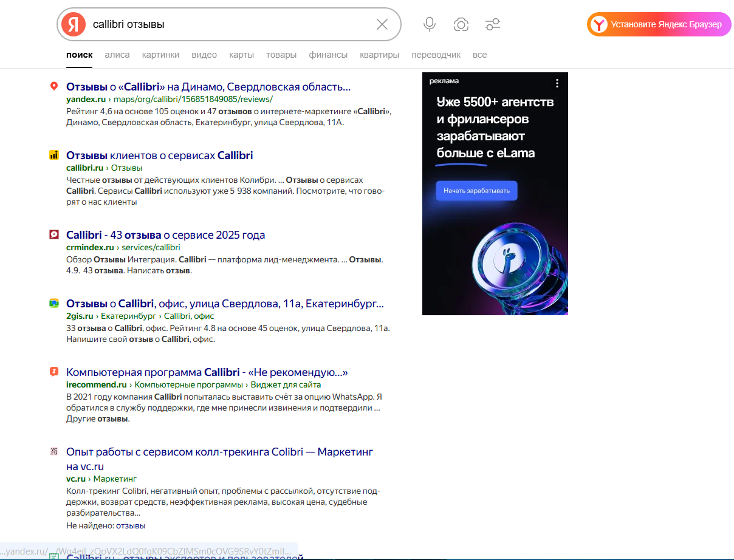
Task: Open «Отзывы клиентов о сервисах Callibri» link
Action: pos(159,155)
